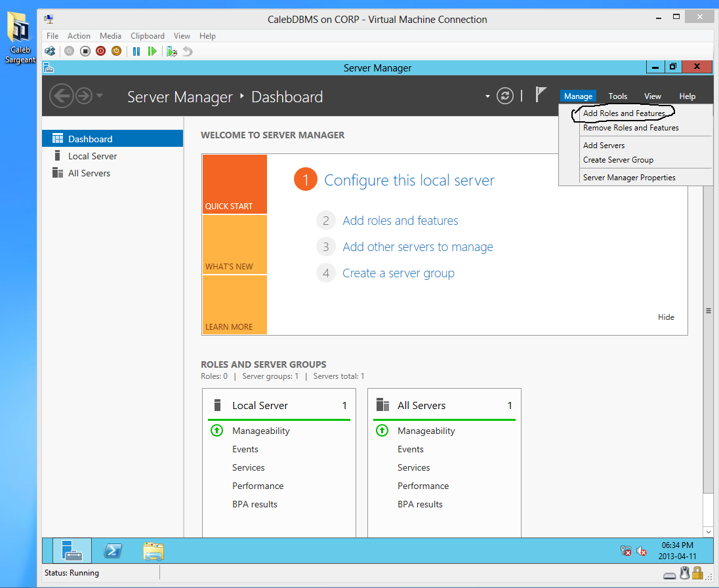
Task: Click Add other servers to manage
Action: 418,246
